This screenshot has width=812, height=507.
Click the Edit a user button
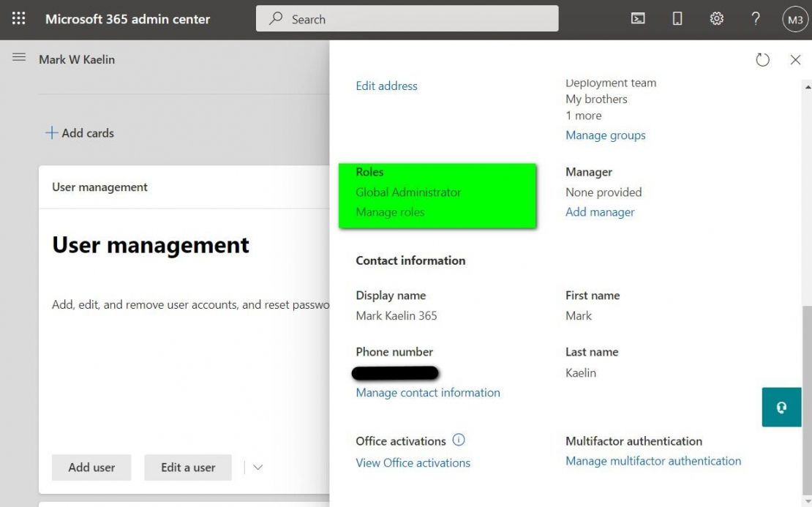pyautogui.click(x=187, y=467)
